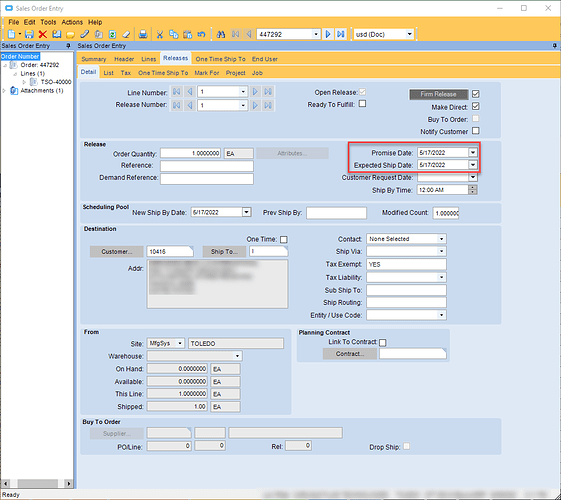Open the Actions menu
Screen dimensions: 561x500
point(72,22)
